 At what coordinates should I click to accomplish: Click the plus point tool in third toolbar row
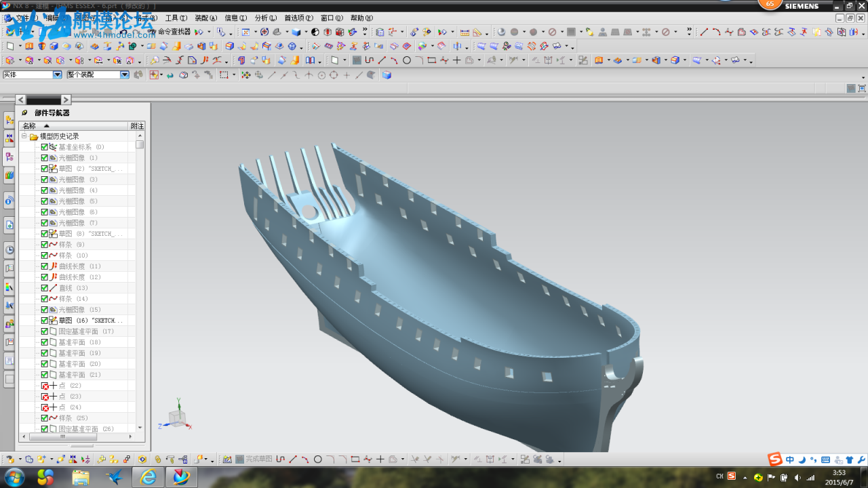coord(456,60)
